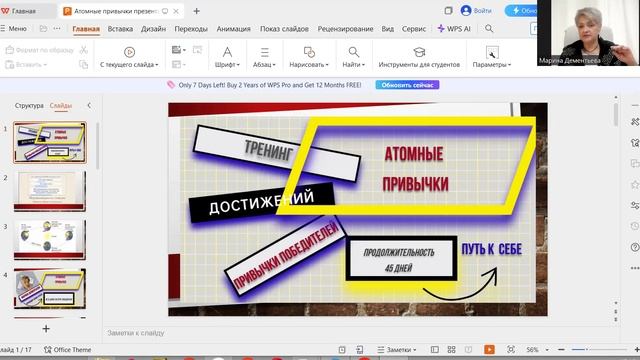Click the help question mark in right sidebar
The height and width of the screenshot is (360, 640).
[635, 247]
